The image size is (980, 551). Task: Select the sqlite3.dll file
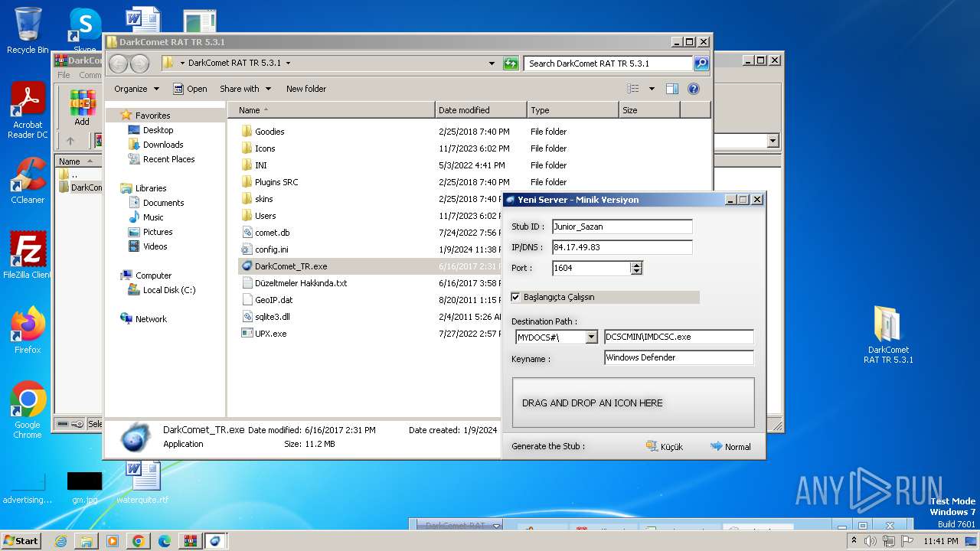(x=272, y=317)
